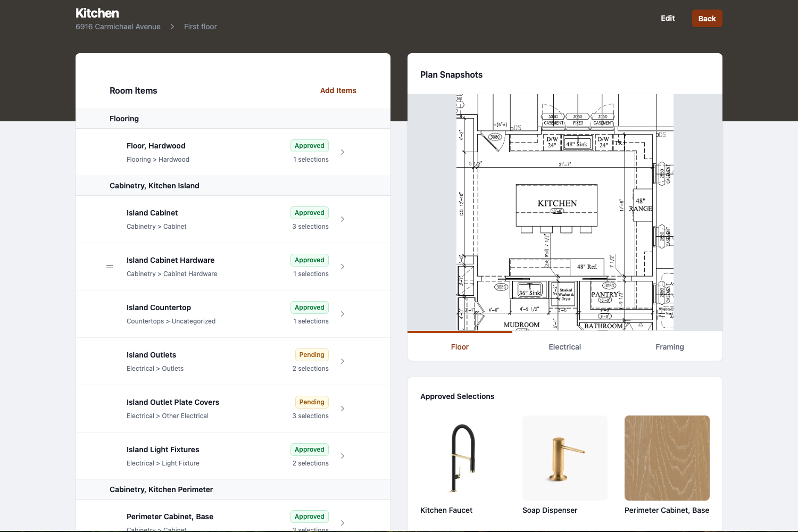Screen dimensions: 798x532
Task: Click the Approved badge on Island Light Fixtures
Action: click(310, 450)
